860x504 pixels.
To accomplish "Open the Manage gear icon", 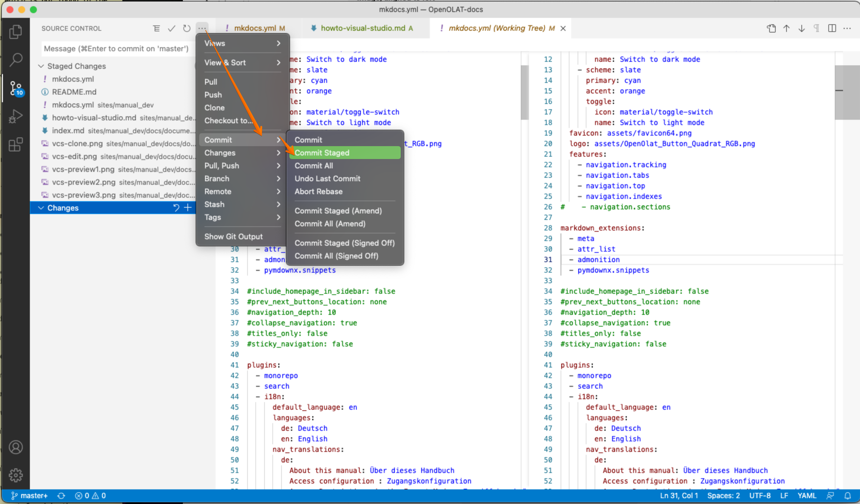I will pos(15,475).
